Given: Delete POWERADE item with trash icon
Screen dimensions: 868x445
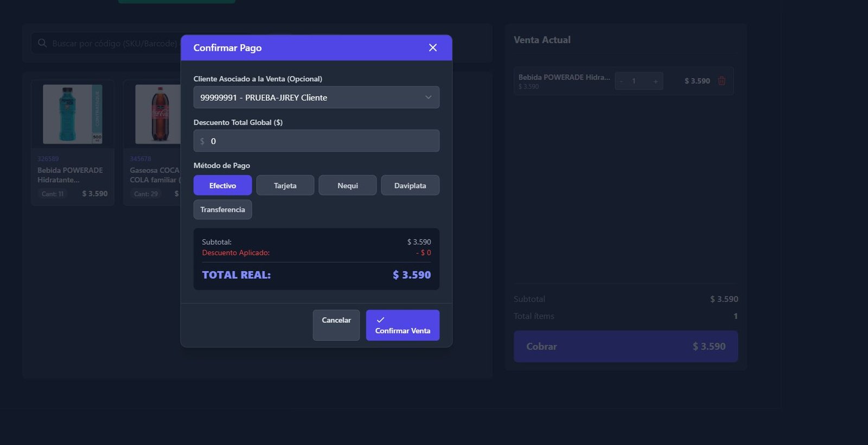Looking at the screenshot, I should (722, 81).
